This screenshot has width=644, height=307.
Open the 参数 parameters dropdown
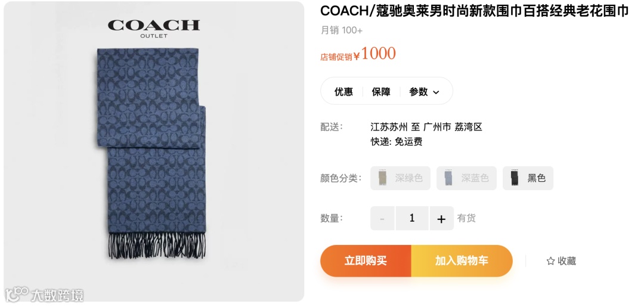coord(424,92)
